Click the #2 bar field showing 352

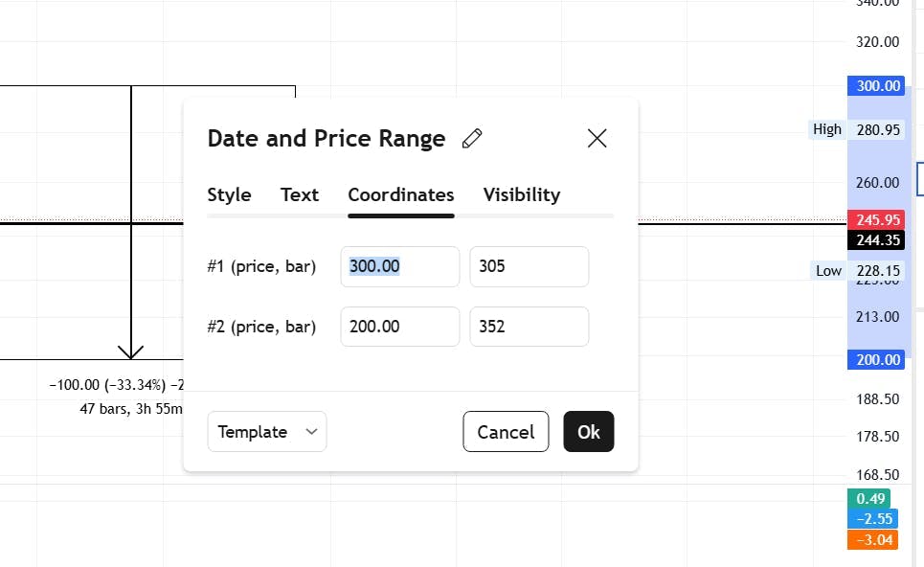[x=529, y=327]
